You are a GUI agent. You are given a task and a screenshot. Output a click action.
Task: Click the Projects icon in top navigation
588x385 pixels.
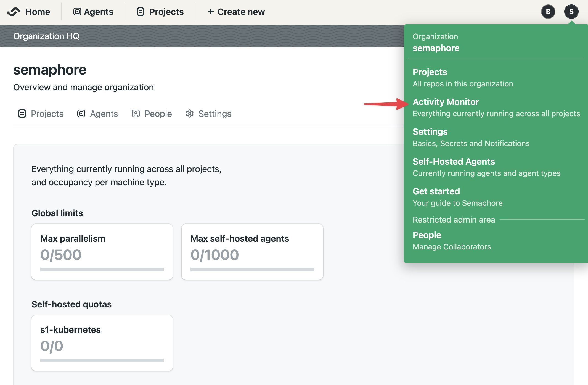click(141, 12)
